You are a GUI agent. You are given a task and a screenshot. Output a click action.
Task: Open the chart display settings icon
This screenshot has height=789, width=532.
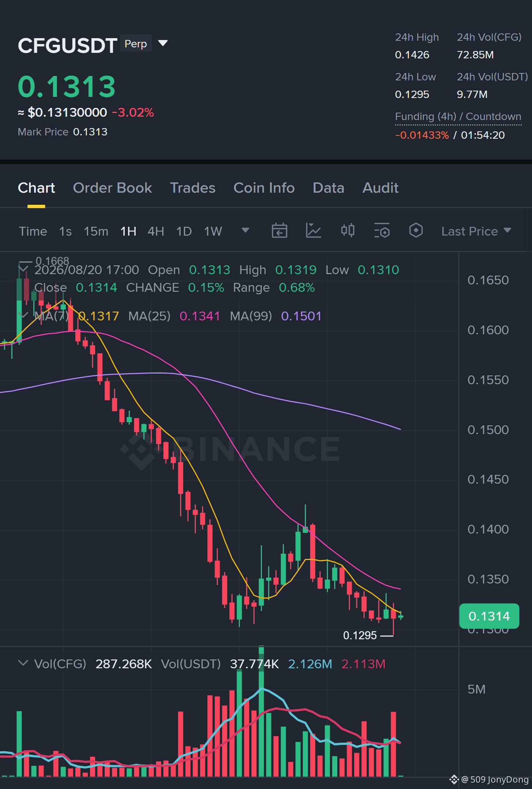pyautogui.click(x=382, y=231)
